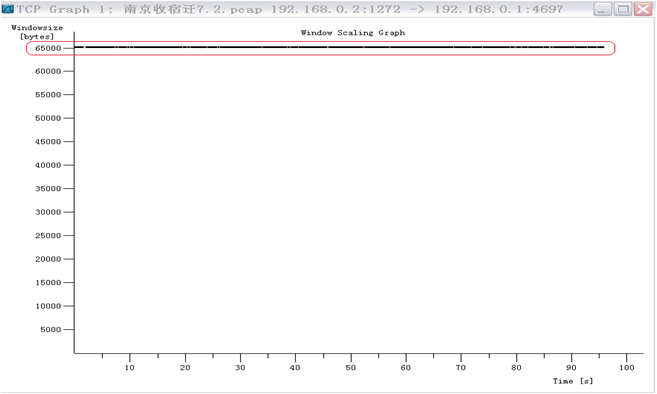The width and height of the screenshot is (657, 394).
Task: Click the 10 mark on time axis
Action: [130, 368]
